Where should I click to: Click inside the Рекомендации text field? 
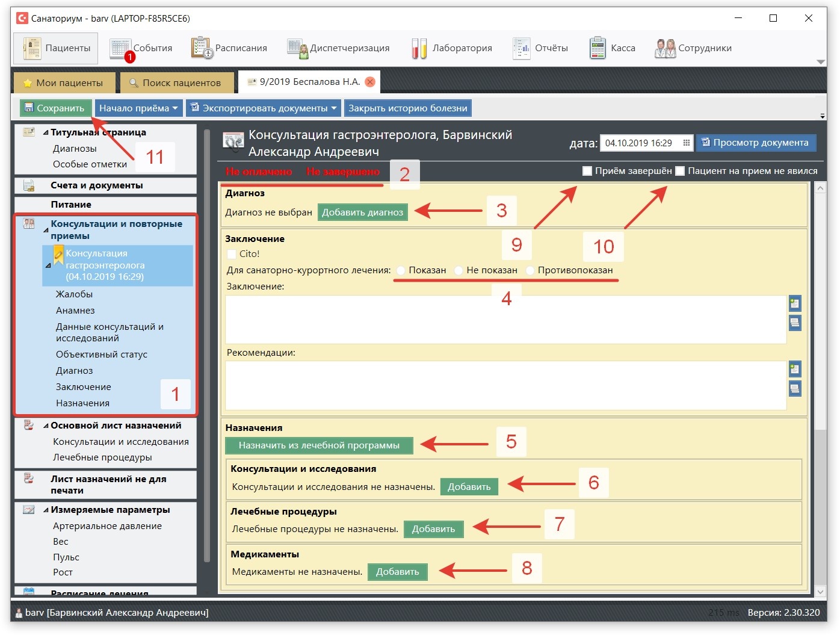point(505,385)
